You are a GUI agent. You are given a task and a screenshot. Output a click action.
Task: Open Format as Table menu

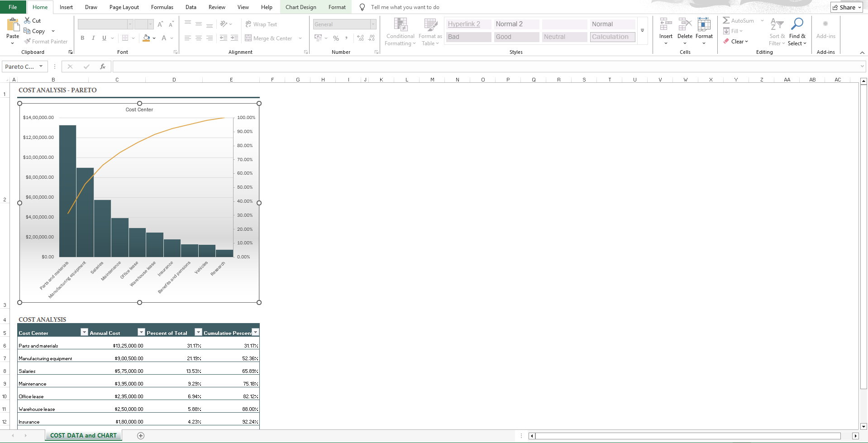(430, 32)
